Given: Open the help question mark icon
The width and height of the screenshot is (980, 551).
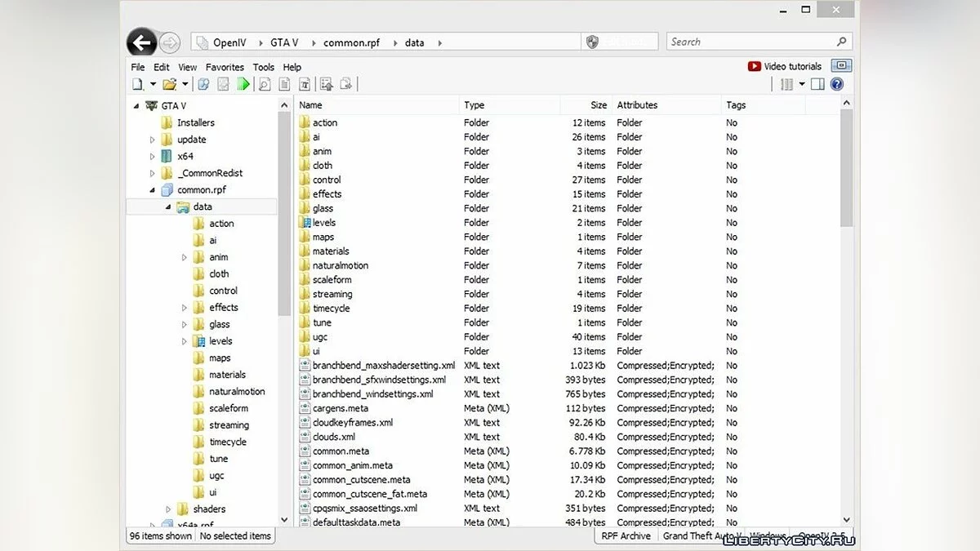Looking at the screenshot, I should [x=836, y=84].
